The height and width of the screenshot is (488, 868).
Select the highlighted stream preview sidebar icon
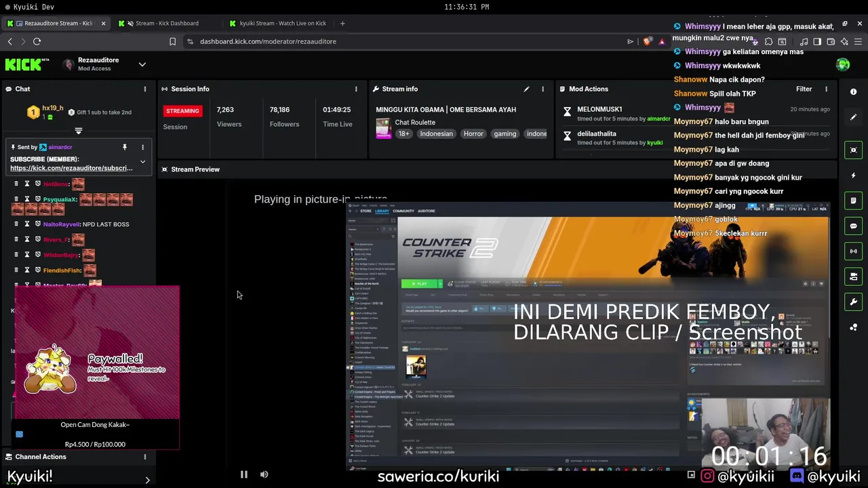[853, 150]
